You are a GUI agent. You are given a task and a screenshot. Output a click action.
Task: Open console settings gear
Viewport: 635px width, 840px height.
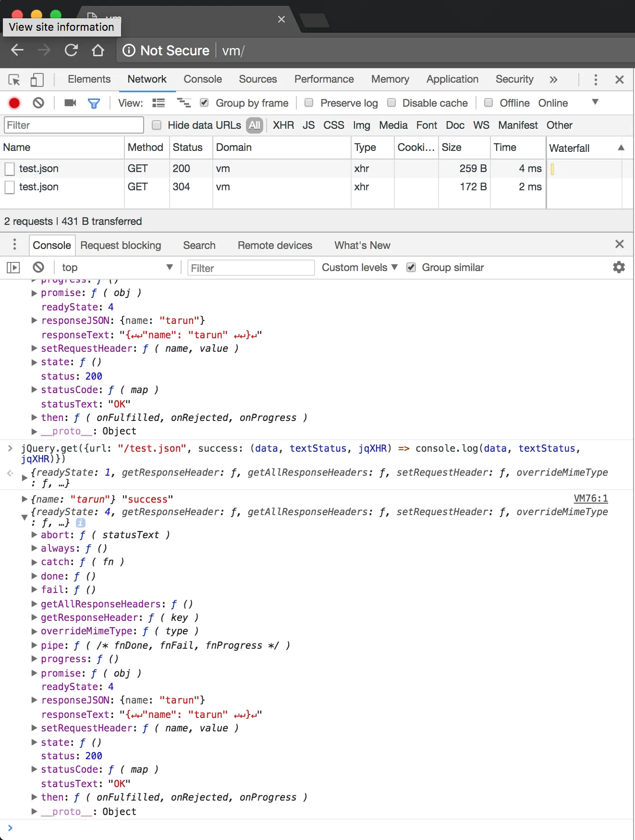tap(619, 267)
